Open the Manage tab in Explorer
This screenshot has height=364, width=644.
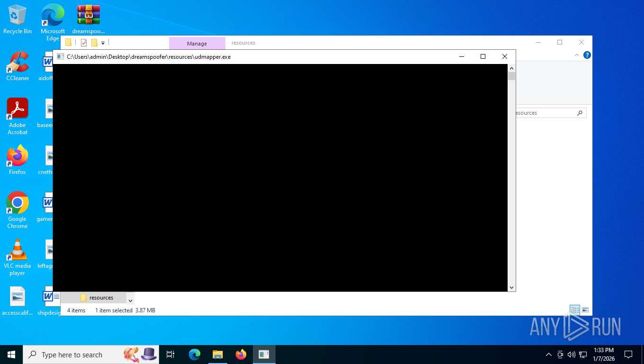(197, 43)
